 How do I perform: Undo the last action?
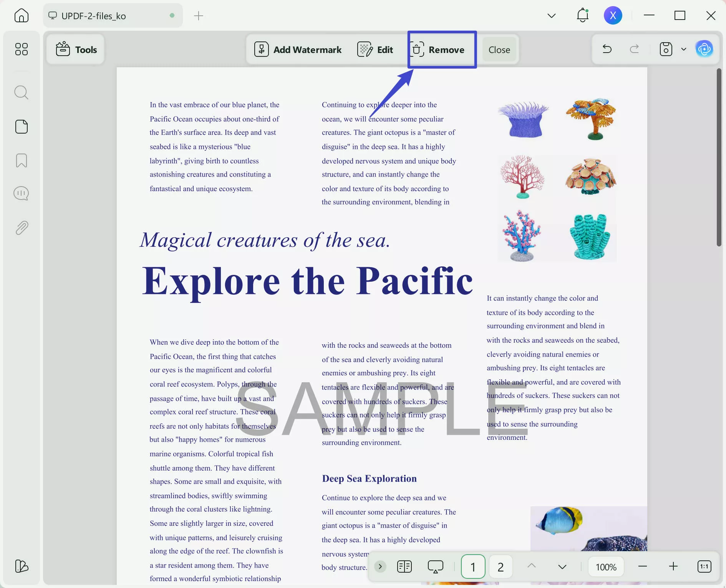click(607, 49)
